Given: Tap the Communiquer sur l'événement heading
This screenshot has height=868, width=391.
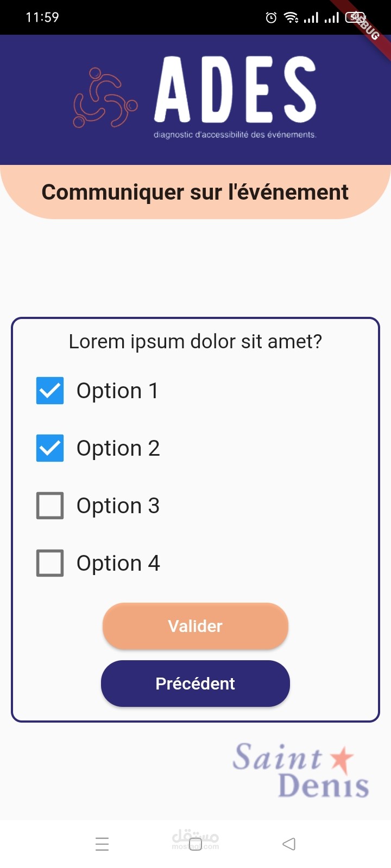Looking at the screenshot, I should [195, 192].
